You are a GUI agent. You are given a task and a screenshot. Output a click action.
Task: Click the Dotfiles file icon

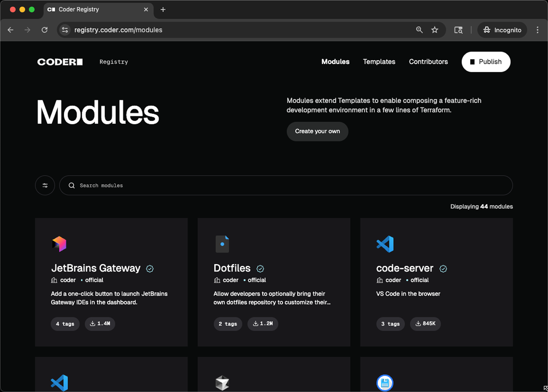pyautogui.click(x=222, y=244)
